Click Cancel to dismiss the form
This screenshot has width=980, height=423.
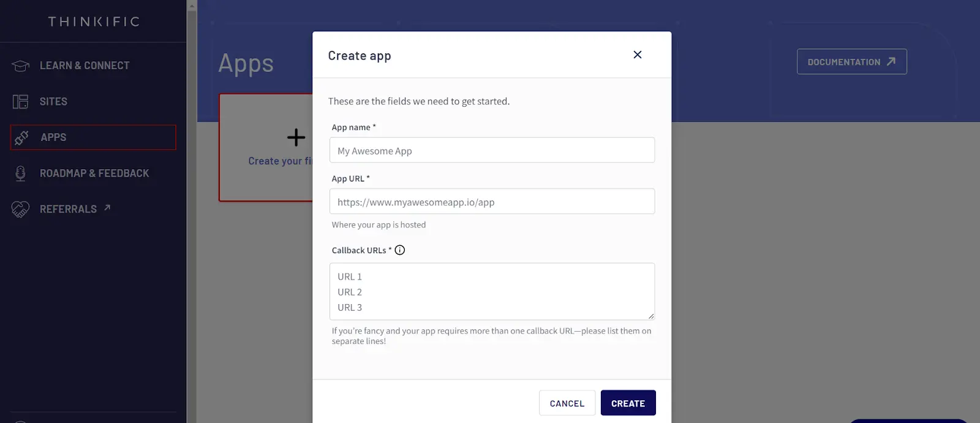click(x=567, y=403)
